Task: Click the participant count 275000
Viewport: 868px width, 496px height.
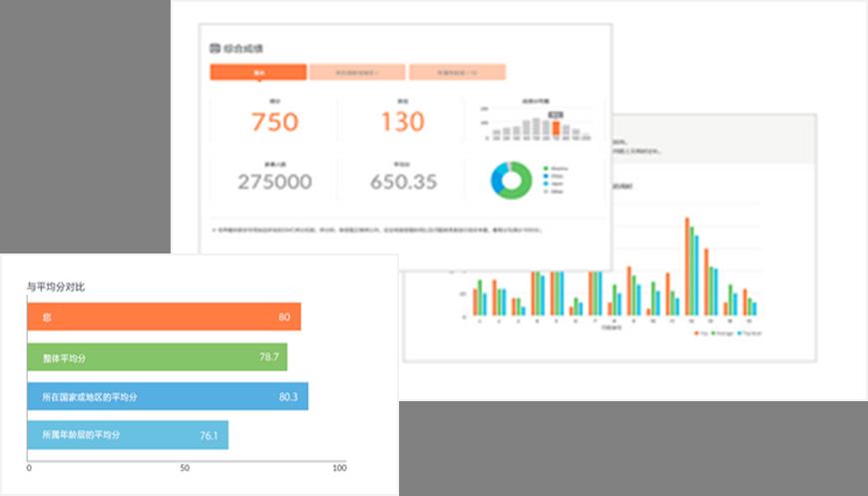Action: tap(274, 183)
